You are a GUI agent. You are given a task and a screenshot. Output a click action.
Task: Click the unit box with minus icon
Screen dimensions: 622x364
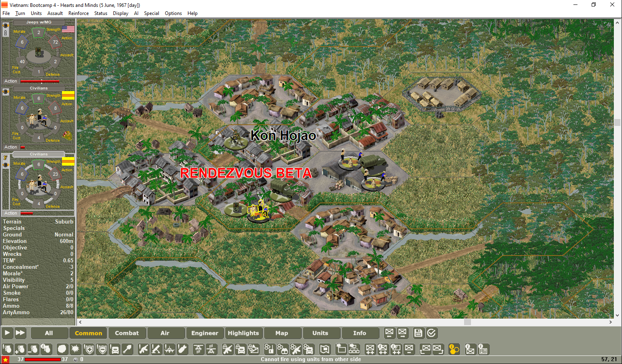409,349
